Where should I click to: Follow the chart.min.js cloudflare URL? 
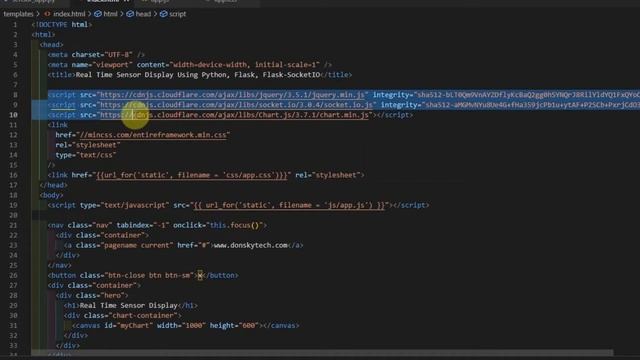click(234, 115)
